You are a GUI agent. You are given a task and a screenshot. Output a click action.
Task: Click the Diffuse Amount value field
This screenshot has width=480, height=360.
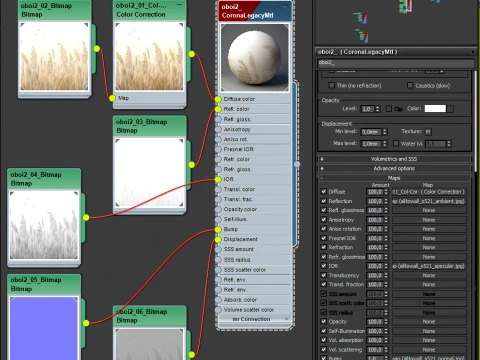[375, 192]
